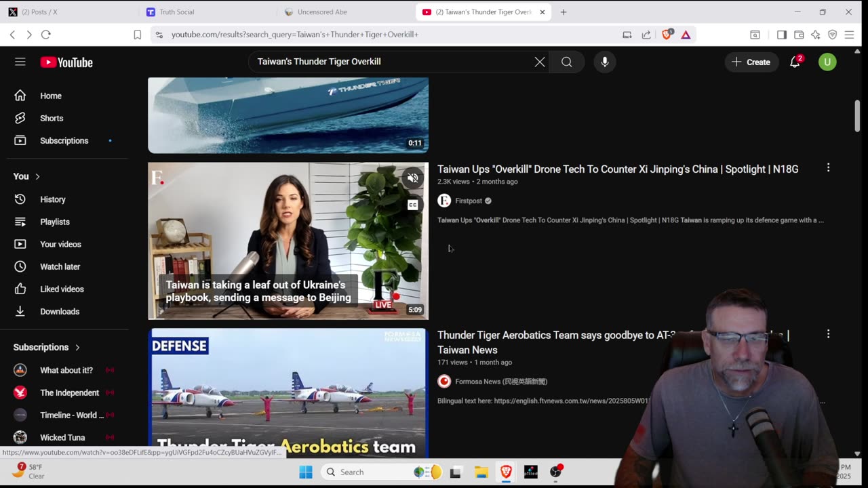The height and width of the screenshot is (488, 868).
Task: Open the Leo AI sparkle icon
Action: [816, 35]
